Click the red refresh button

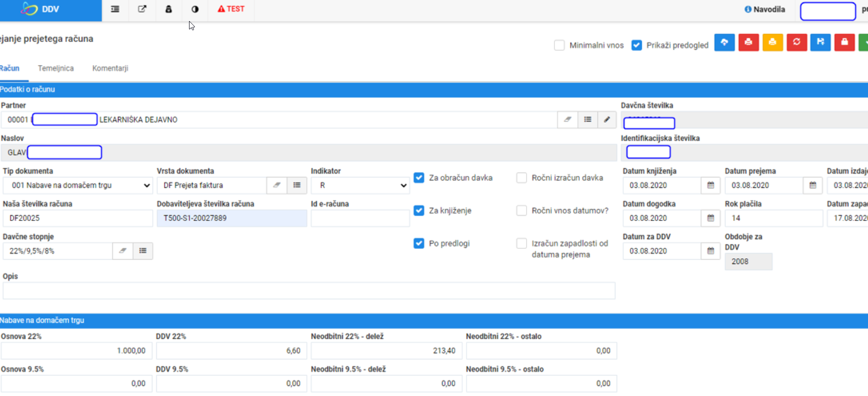pyautogui.click(x=797, y=42)
